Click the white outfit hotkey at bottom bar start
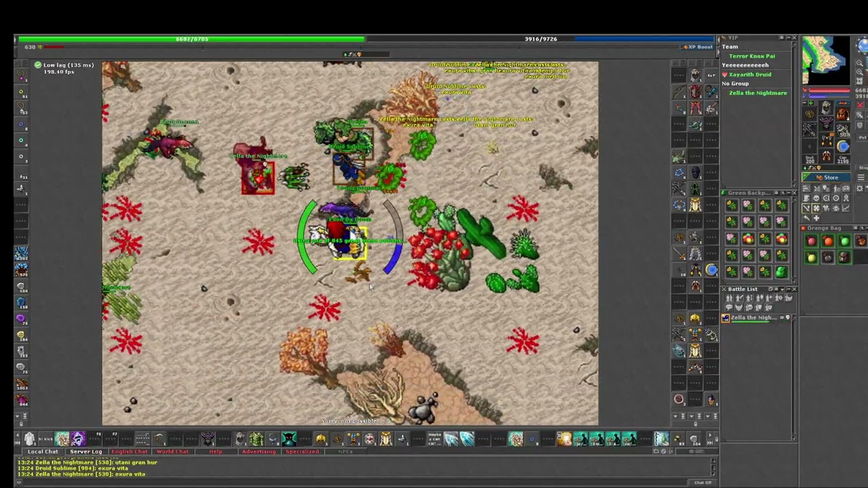 [29, 439]
